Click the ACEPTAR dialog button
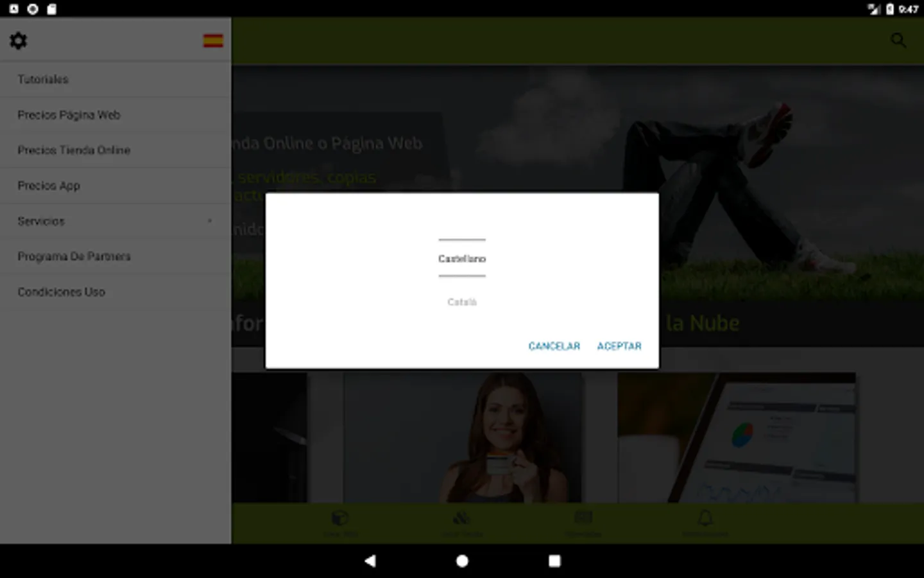The width and height of the screenshot is (924, 578). pos(619,346)
